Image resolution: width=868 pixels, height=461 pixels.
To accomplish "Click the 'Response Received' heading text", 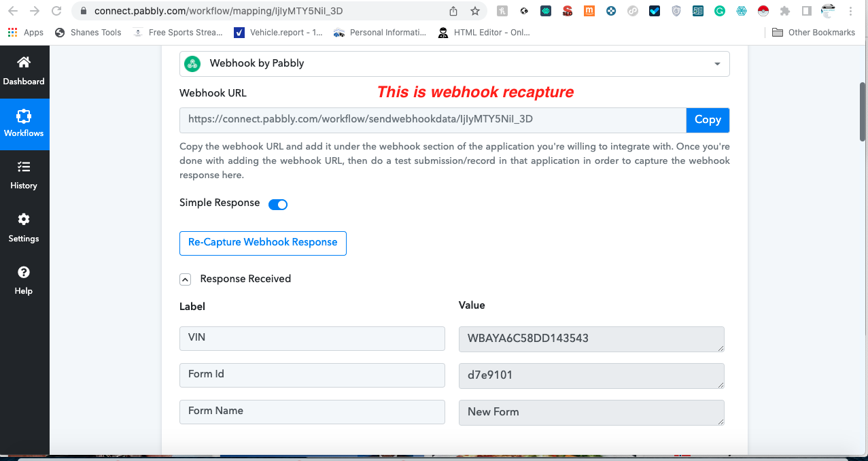I will pos(245,279).
